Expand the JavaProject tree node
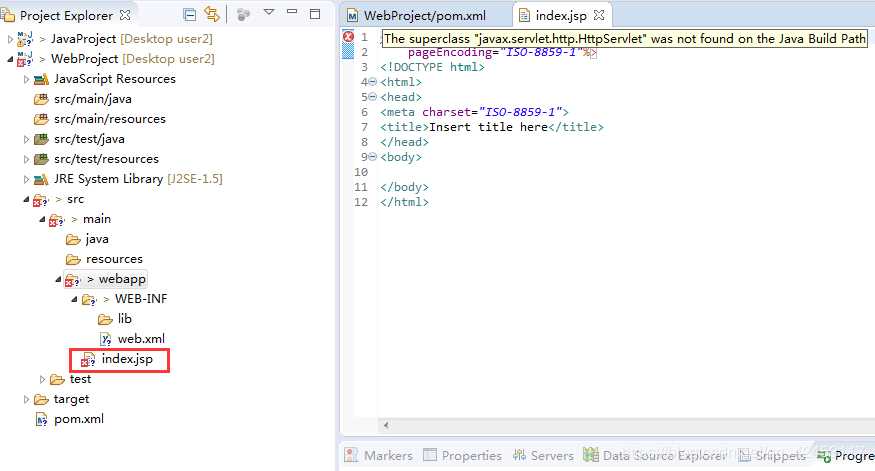 (x=9, y=39)
